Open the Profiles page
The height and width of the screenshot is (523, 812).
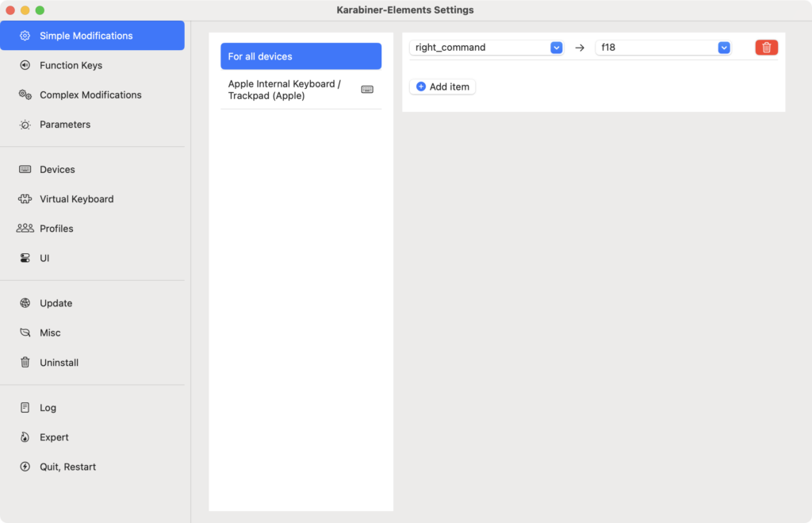(x=92, y=229)
